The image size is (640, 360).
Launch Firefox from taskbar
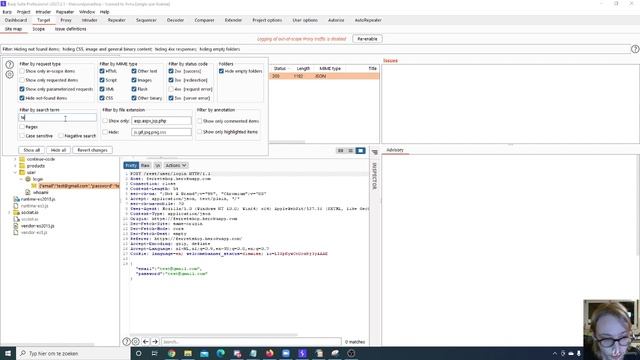[x=269, y=353]
